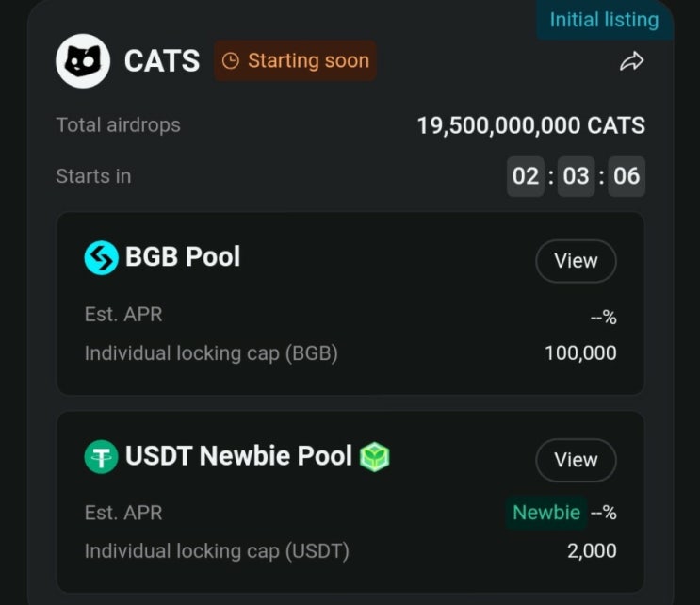Tap the Starting soon status badge
The height and width of the screenshot is (605, 700).
(295, 61)
